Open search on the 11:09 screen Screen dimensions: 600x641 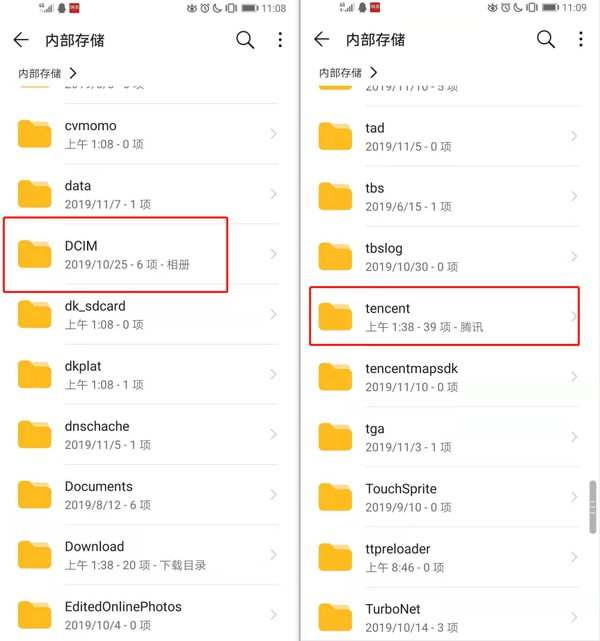[546, 39]
